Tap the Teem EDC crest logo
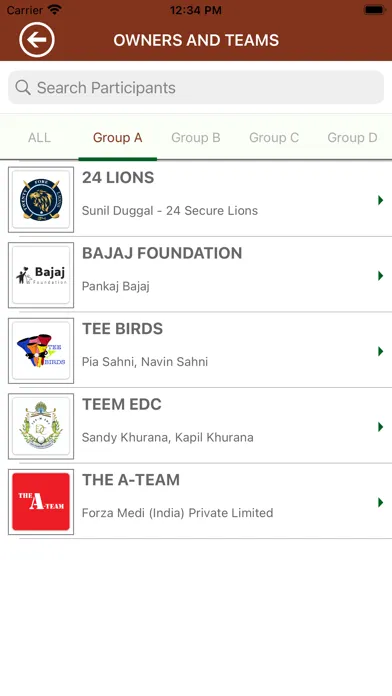The width and height of the screenshot is (392, 696). (41, 426)
